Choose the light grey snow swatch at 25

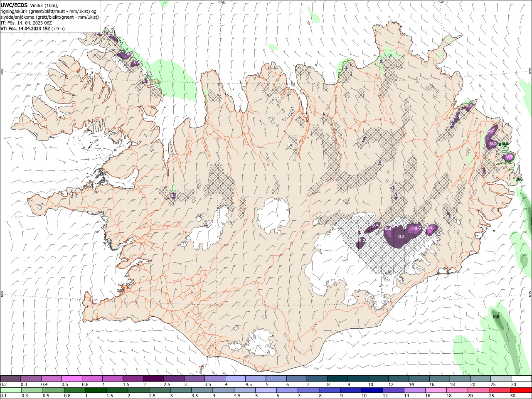tap(500, 379)
